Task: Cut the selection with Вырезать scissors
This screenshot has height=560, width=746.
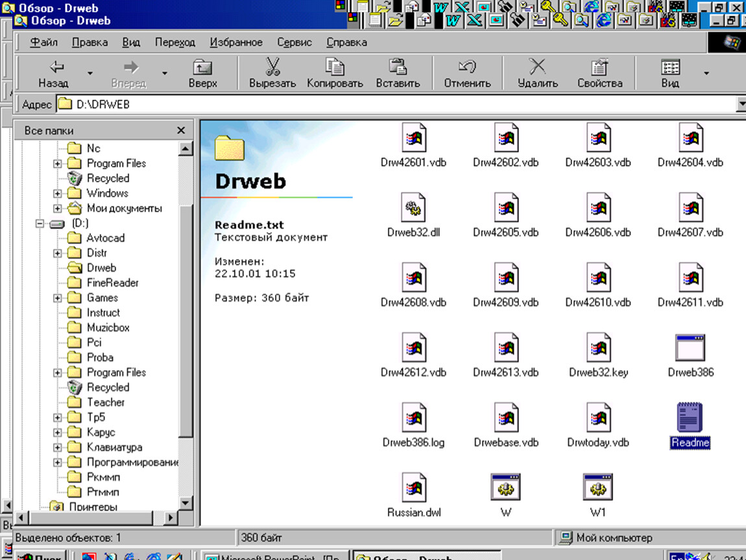Action: coord(272,73)
